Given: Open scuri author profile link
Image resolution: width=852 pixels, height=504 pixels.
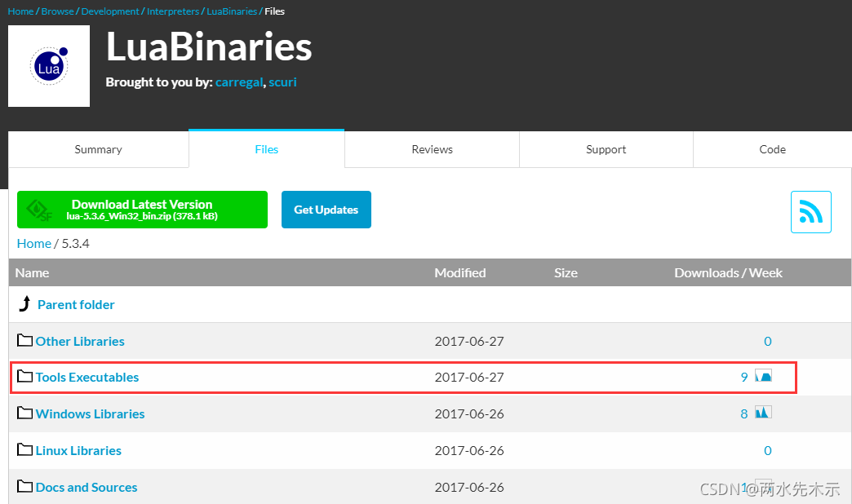Looking at the screenshot, I should pyautogui.click(x=282, y=82).
